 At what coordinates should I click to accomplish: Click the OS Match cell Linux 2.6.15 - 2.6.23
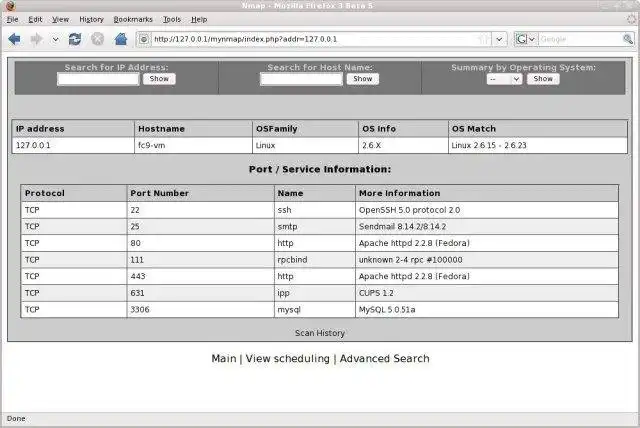538,145
